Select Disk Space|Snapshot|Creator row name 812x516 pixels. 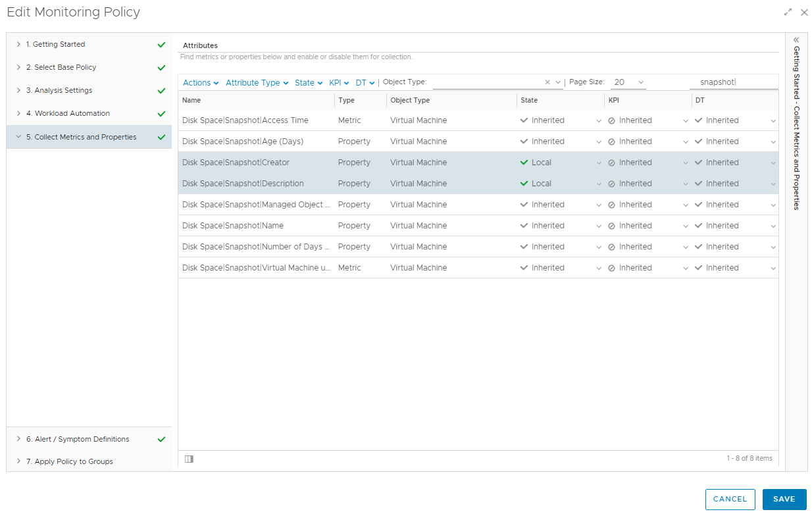[x=236, y=163]
